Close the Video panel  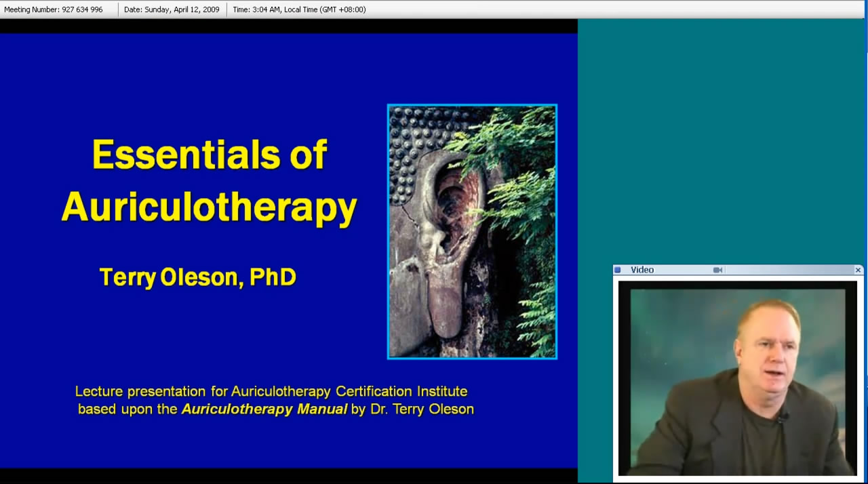858,270
